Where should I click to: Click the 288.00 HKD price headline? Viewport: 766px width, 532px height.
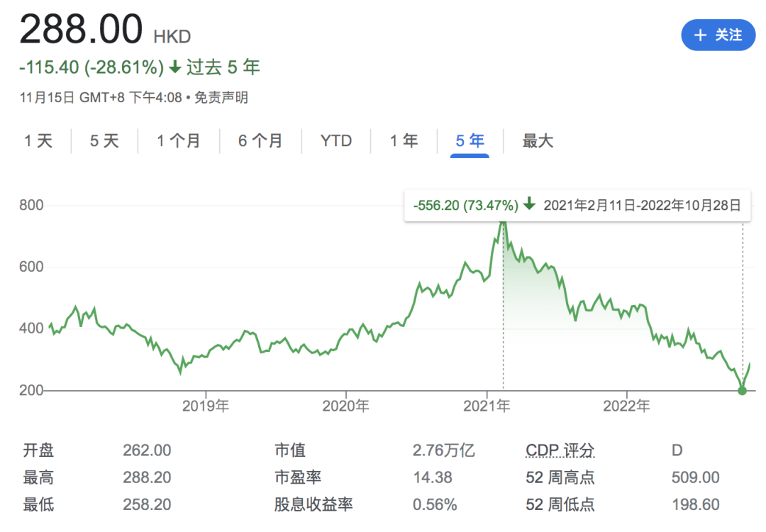82,31
